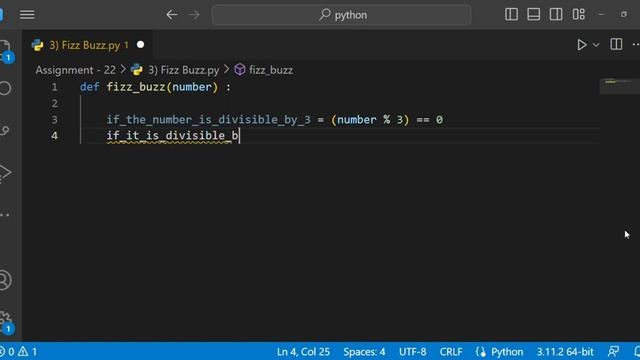Toggle the primary side bar layout icon
Image resolution: width=640 pixels, height=360 pixels.
[x=511, y=14]
